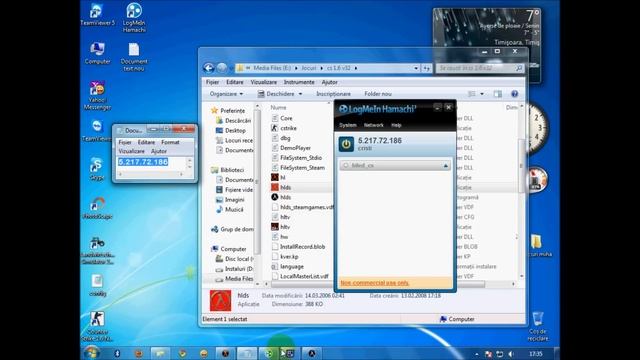The height and width of the screenshot is (360, 640).
Task: Open the Help menu in Hamachi
Action: click(x=396, y=125)
